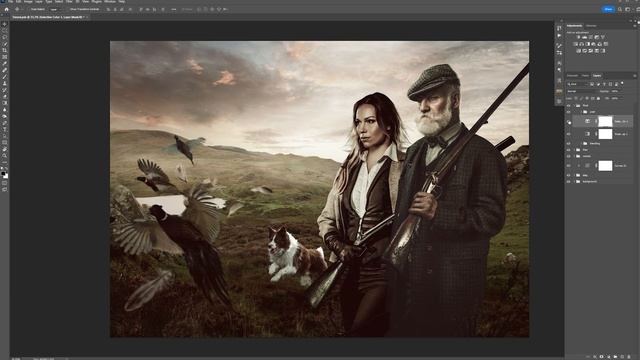This screenshot has height=360, width=640.
Task: Select the Crop tool
Action: [4, 50]
